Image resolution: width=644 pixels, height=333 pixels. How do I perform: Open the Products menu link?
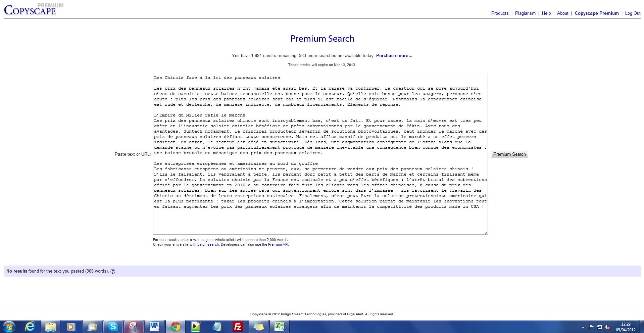pyautogui.click(x=500, y=13)
